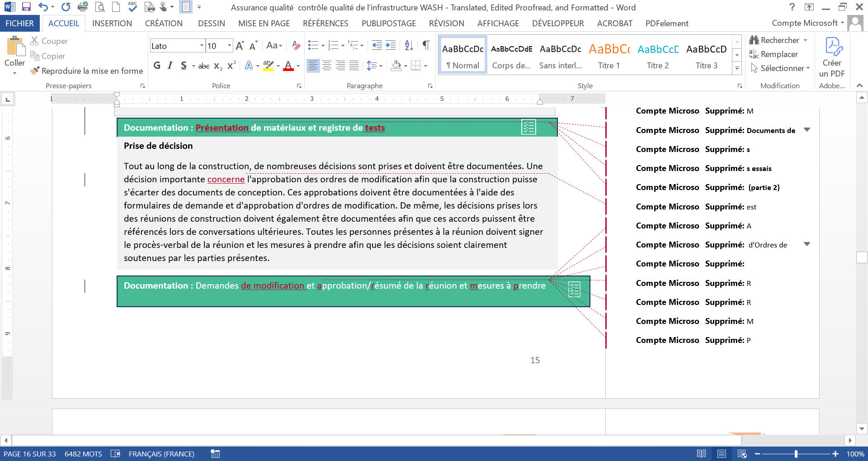Open bullet list style dropdown
The image size is (868, 461).
[323, 45]
